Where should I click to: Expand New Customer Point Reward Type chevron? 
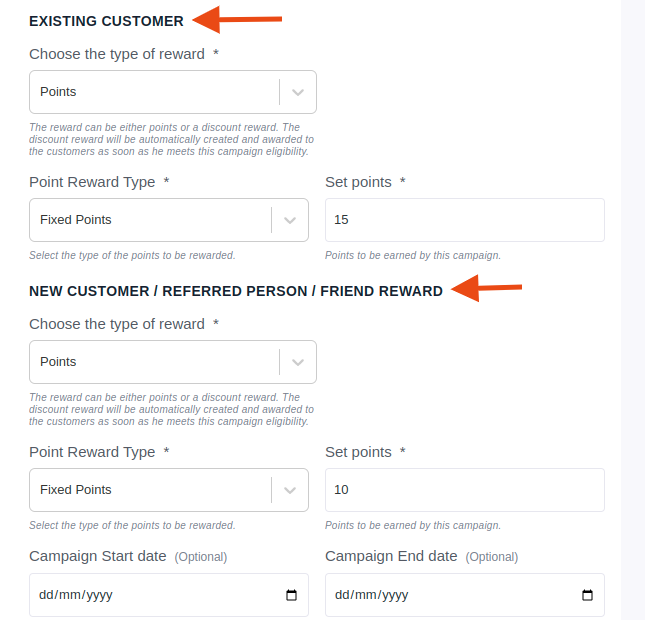pos(290,490)
